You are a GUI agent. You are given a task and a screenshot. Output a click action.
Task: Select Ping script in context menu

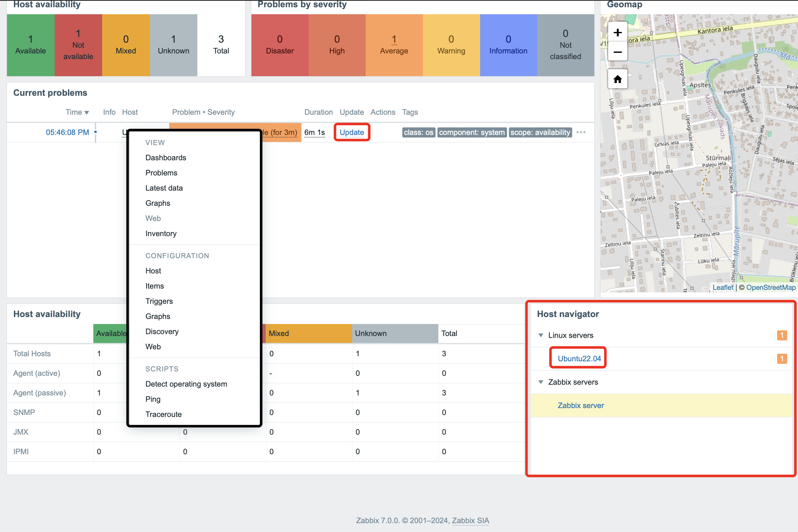153,399
